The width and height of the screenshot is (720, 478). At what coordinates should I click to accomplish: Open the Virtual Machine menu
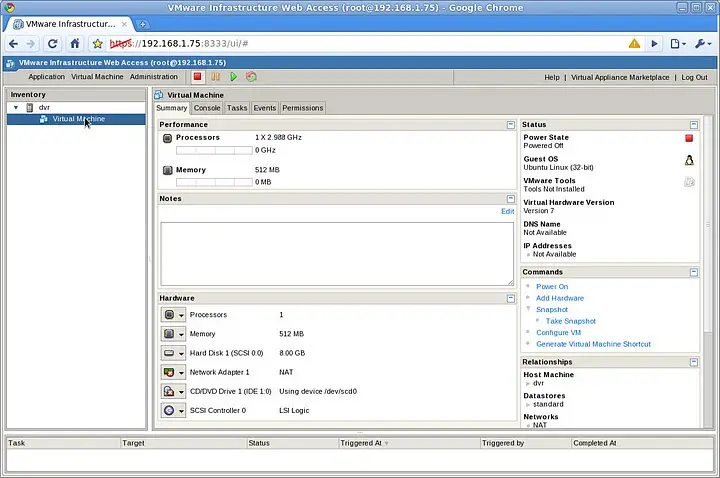(97, 77)
